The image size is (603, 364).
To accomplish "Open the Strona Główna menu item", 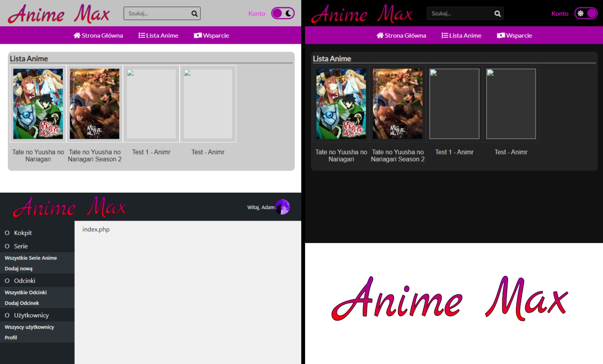I will pos(98,35).
